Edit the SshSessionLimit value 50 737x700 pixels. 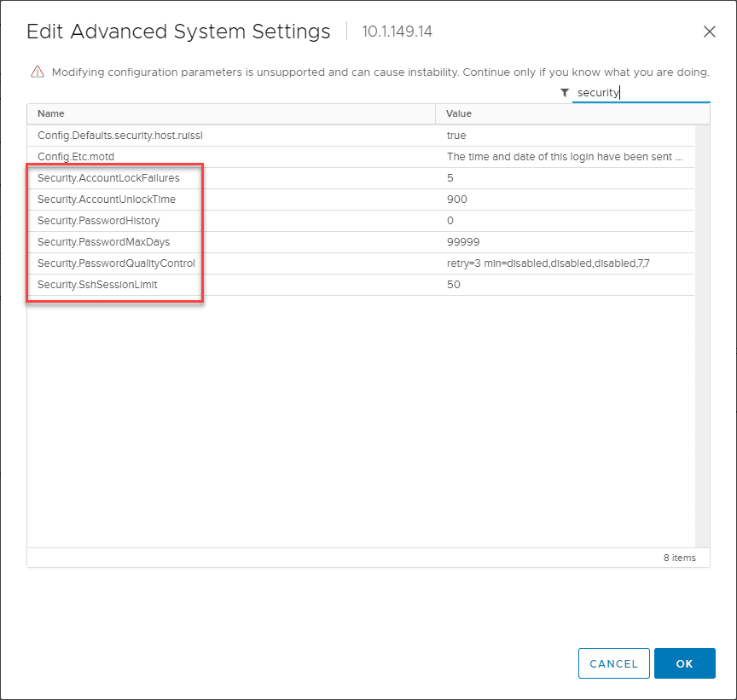pyautogui.click(x=454, y=285)
